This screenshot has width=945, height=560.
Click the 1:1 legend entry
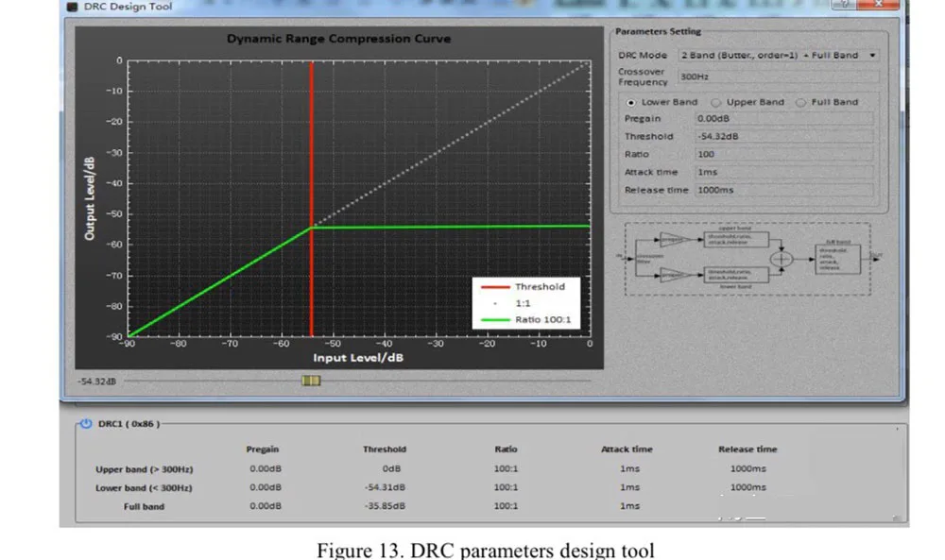pos(512,303)
